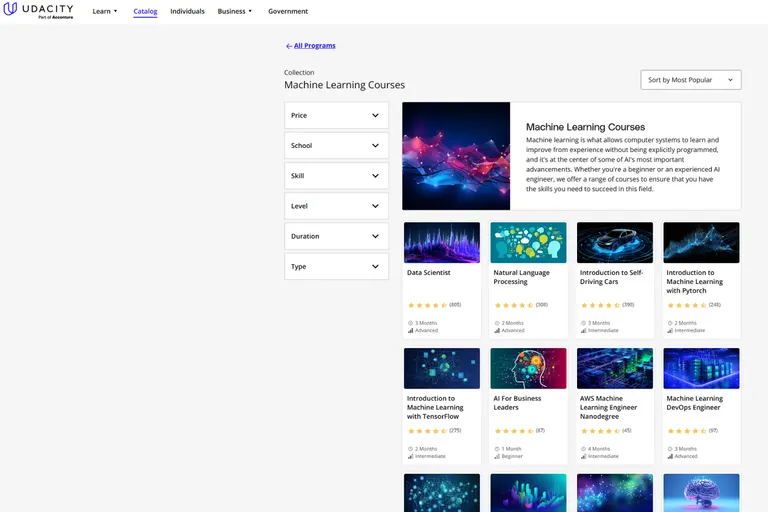Open Introduction to Machine Learning with TensorFlow thumbnail
The image size is (768, 512).
point(442,368)
